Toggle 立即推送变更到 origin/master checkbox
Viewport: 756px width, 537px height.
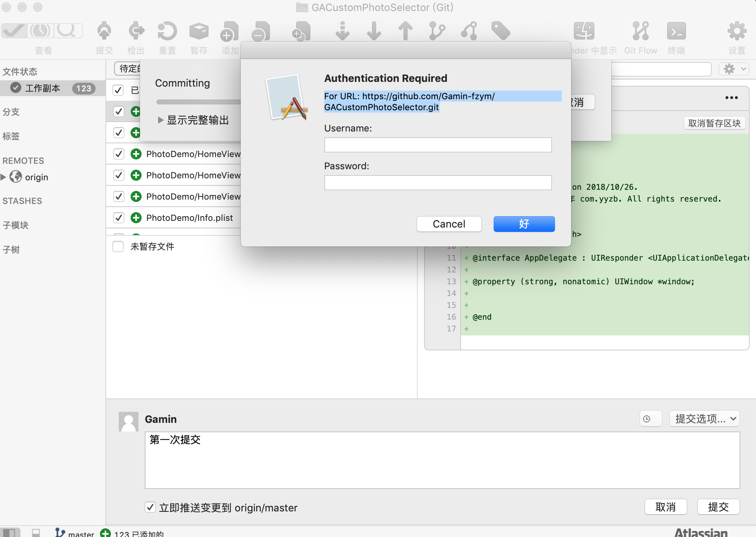[x=150, y=507]
